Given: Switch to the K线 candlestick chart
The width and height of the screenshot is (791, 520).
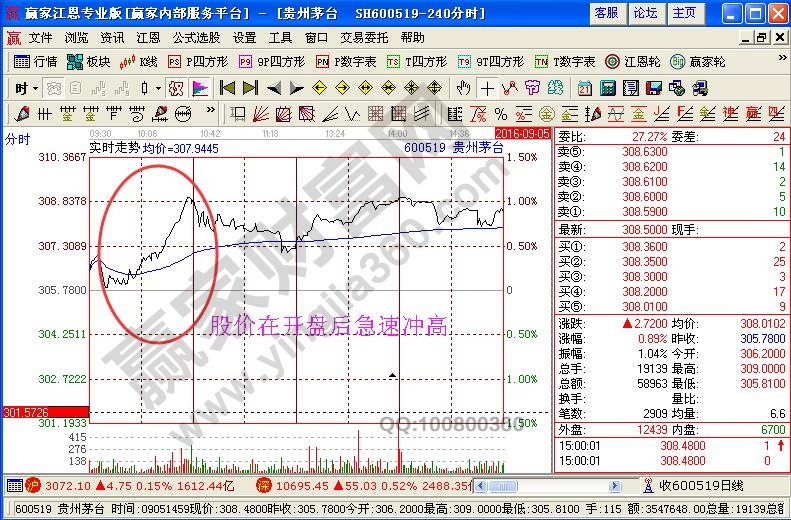Looking at the screenshot, I should coord(140,62).
